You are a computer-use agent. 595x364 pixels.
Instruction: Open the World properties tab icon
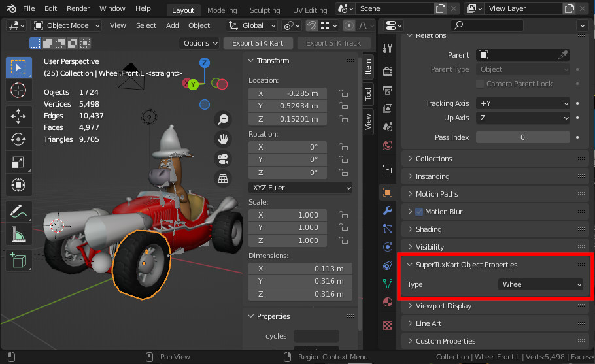(x=388, y=145)
